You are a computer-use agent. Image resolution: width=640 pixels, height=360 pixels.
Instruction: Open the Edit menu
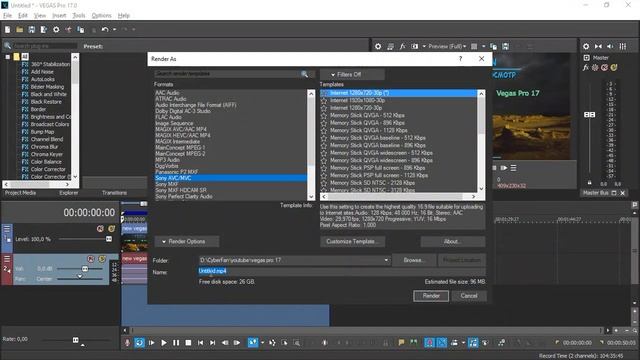click(x=23, y=16)
